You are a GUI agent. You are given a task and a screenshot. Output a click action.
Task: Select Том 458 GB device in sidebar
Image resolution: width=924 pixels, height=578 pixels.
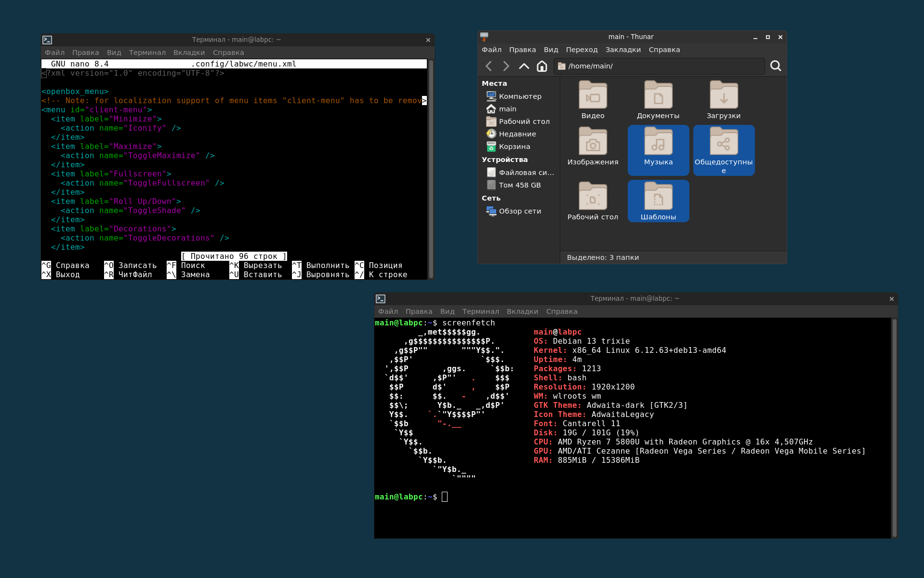(519, 185)
